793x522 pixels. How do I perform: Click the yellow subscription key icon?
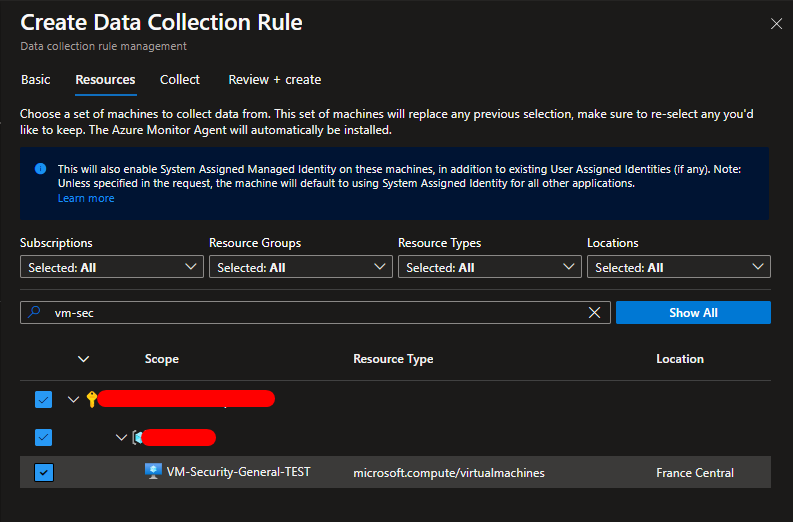pos(91,400)
